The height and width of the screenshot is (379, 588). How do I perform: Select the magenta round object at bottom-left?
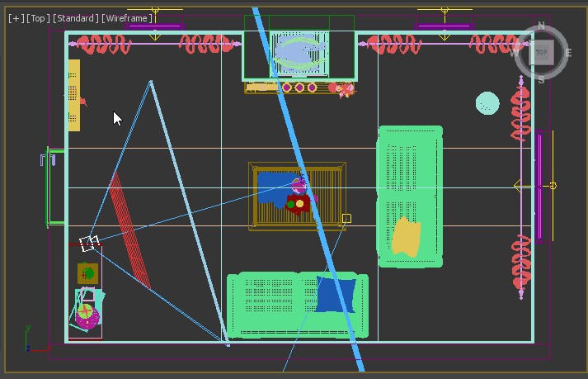click(86, 315)
